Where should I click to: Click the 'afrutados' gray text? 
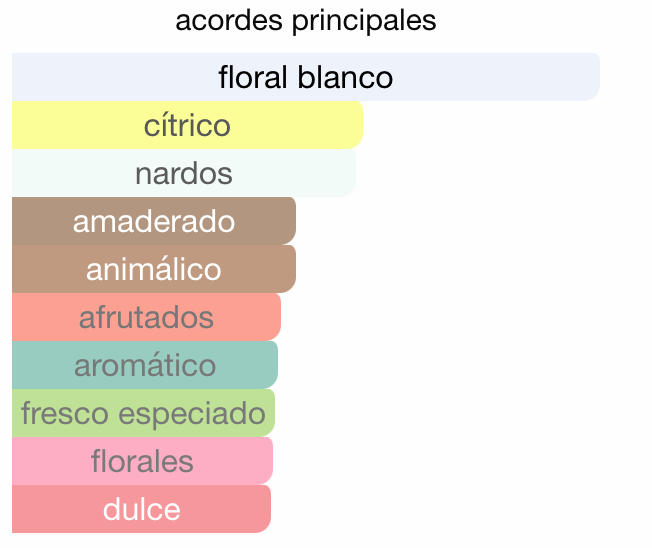point(146,317)
